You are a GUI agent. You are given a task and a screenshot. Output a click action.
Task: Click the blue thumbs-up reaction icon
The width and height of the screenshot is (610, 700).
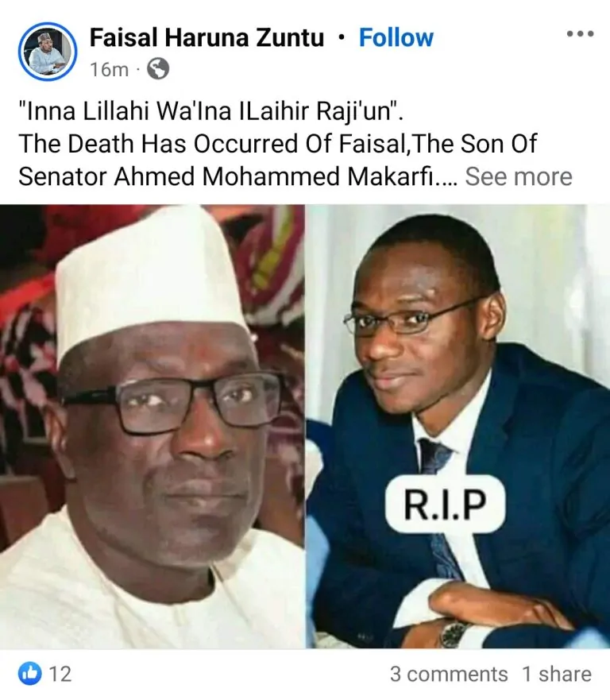pyautogui.click(x=30, y=673)
